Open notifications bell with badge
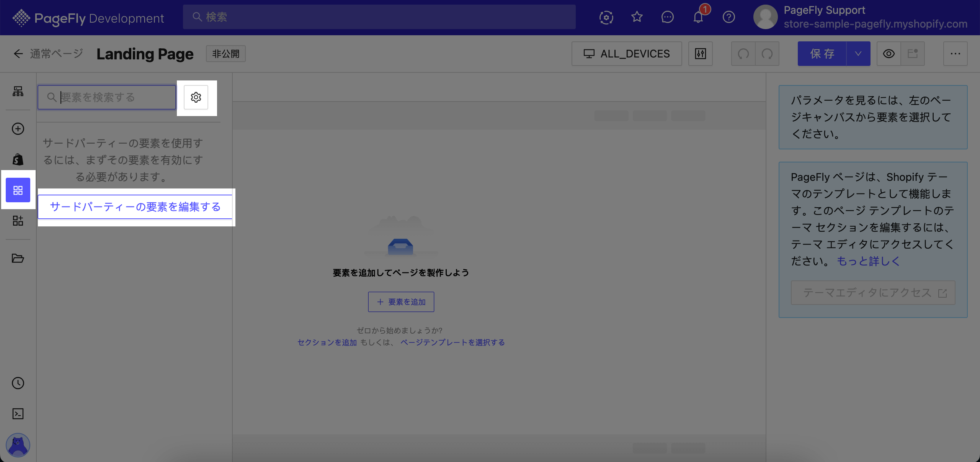980x462 pixels. pos(698,17)
